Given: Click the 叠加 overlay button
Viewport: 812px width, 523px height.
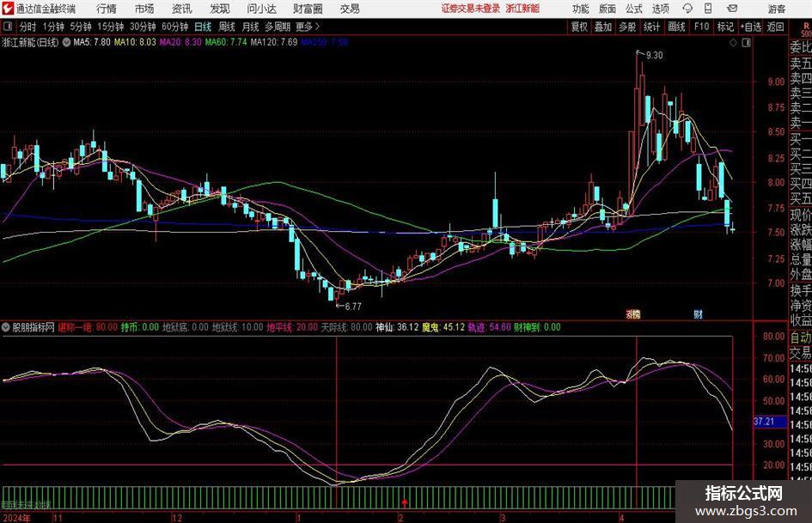Looking at the screenshot, I should click(x=603, y=27).
